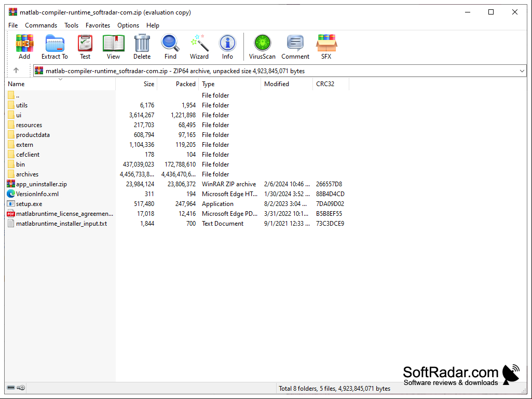Click packed value 1,221,898
This screenshot has width=532, height=399.
click(183, 115)
